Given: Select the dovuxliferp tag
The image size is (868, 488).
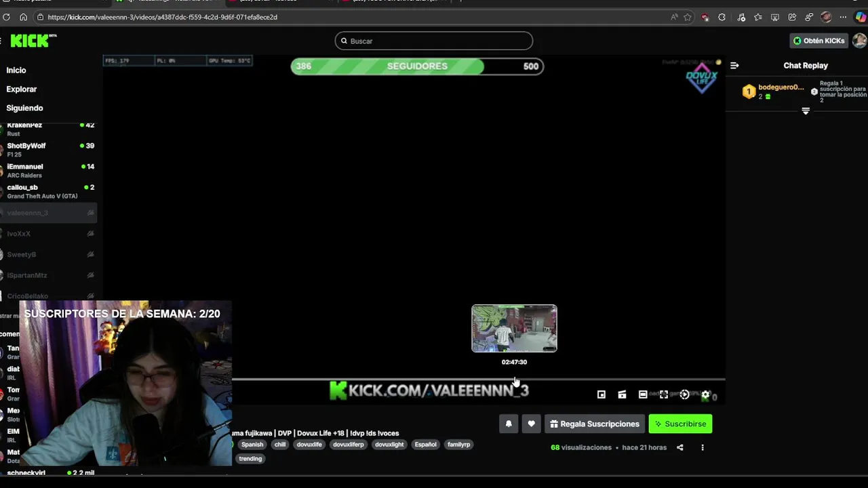Looking at the screenshot, I should coord(349,445).
